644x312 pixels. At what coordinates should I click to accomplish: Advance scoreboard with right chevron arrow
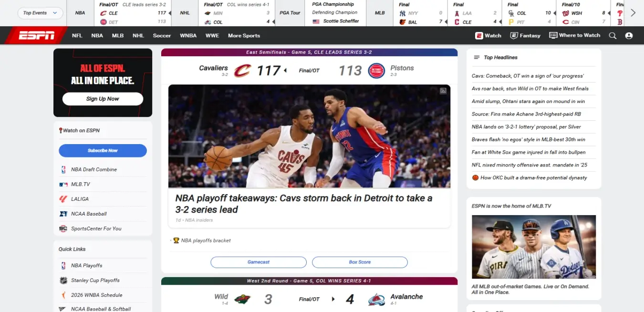(633, 13)
